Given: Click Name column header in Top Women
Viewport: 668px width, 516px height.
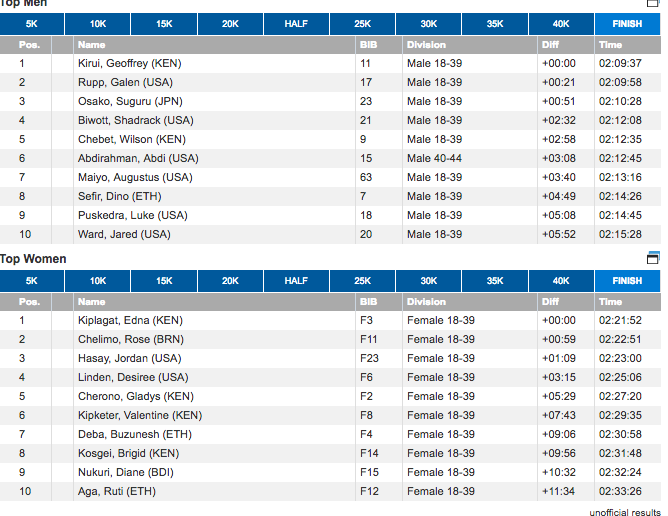Looking at the screenshot, I should [x=92, y=302].
